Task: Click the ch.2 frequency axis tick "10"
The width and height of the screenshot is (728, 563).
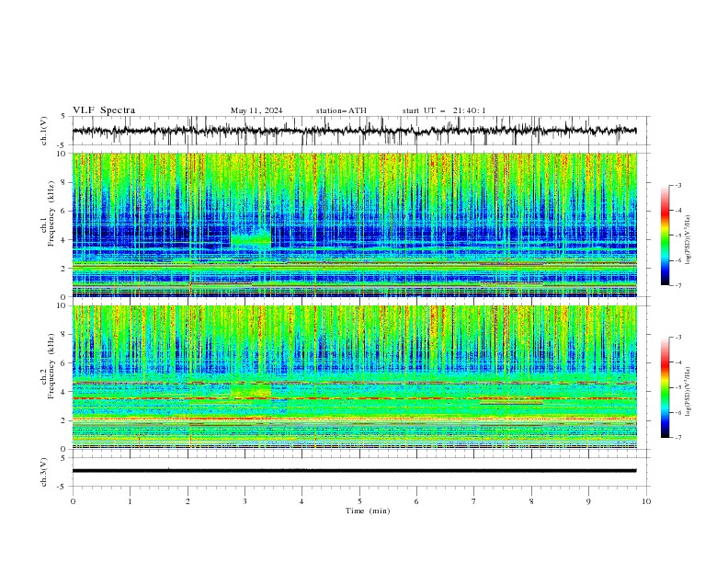Action: click(x=61, y=305)
